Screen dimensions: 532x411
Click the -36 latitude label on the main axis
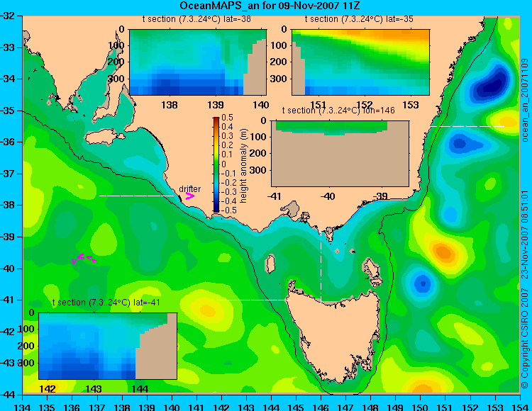click(x=9, y=142)
